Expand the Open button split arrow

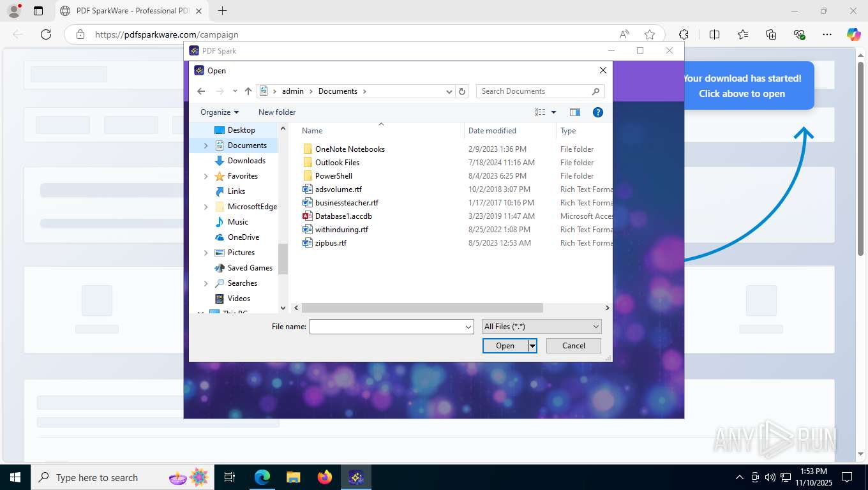click(532, 346)
